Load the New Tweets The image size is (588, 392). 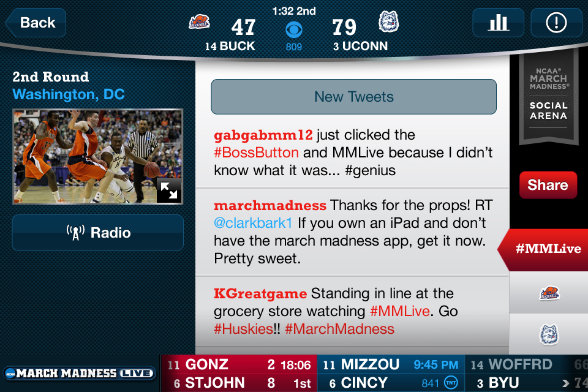click(x=353, y=96)
